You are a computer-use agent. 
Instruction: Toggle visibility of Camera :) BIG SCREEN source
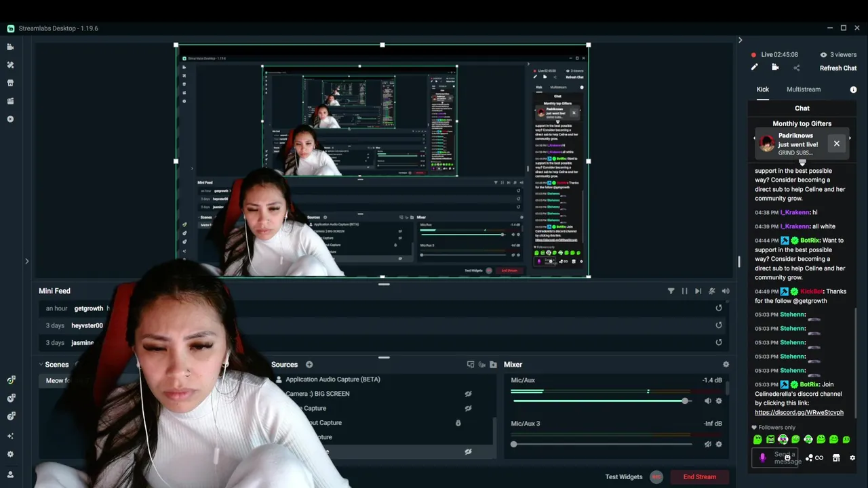pyautogui.click(x=468, y=394)
